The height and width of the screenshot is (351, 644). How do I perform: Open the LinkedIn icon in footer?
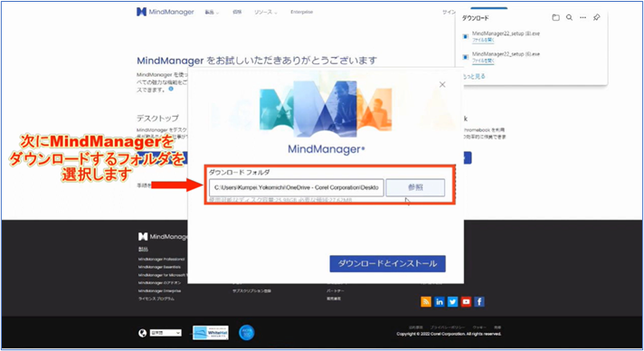coord(439,301)
